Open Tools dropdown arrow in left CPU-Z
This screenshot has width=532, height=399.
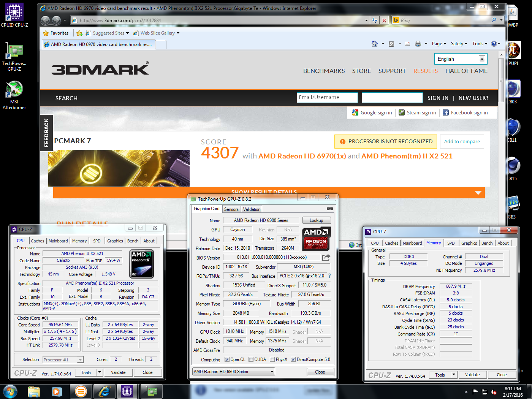click(100, 372)
